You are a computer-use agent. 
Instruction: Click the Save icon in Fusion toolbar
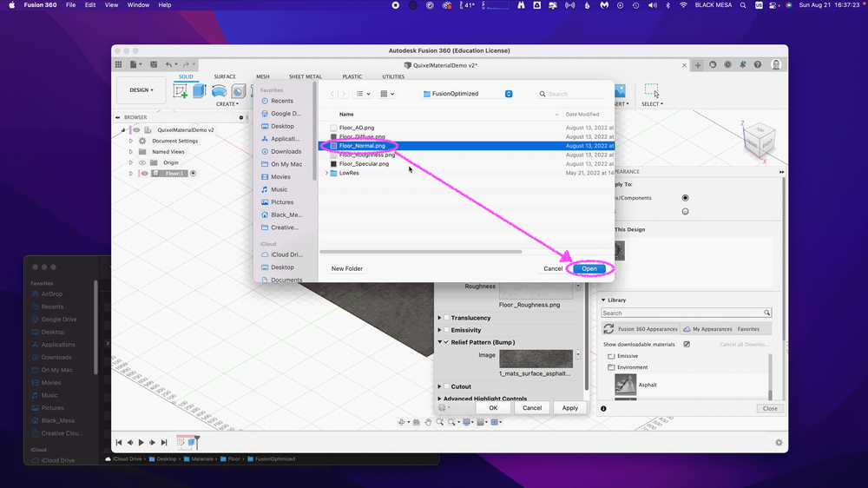(154, 65)
